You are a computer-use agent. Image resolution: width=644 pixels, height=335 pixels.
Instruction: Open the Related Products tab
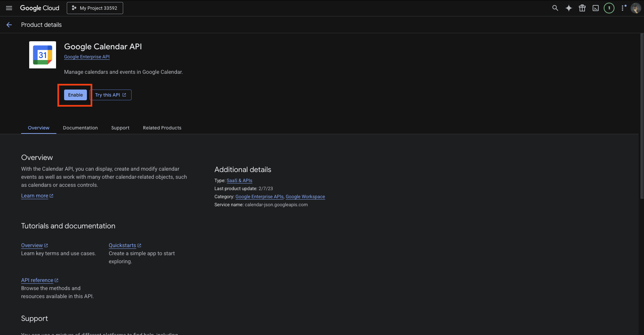(x=162, y=128)
